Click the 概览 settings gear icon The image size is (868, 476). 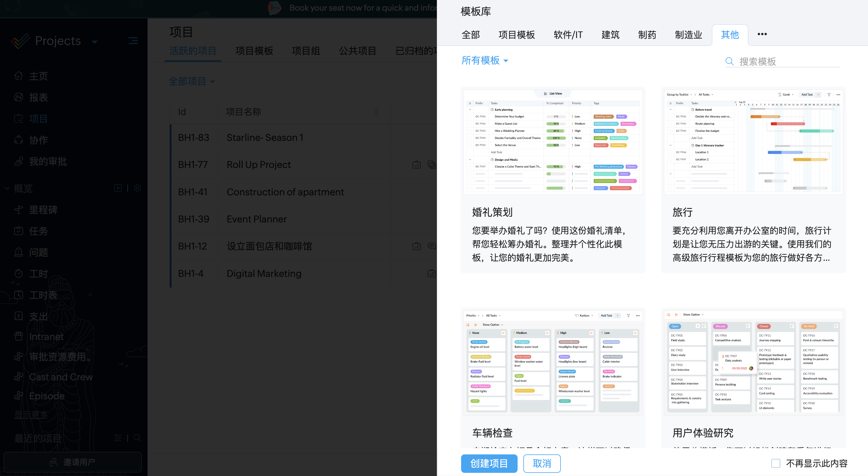click(137, 188)
